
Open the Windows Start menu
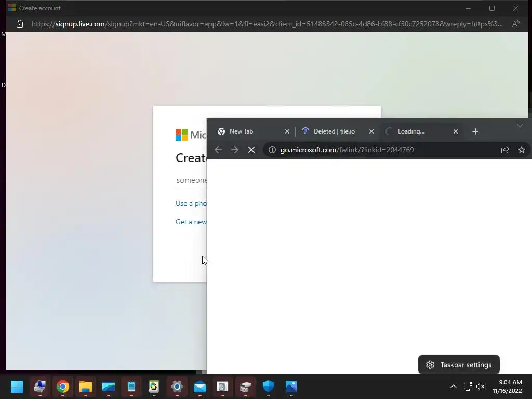coord(17,387)
